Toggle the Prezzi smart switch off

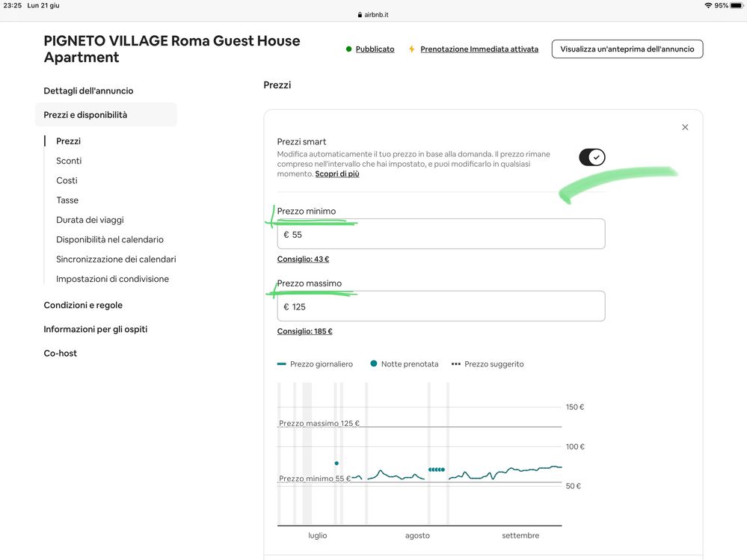(x=591, y=157)
